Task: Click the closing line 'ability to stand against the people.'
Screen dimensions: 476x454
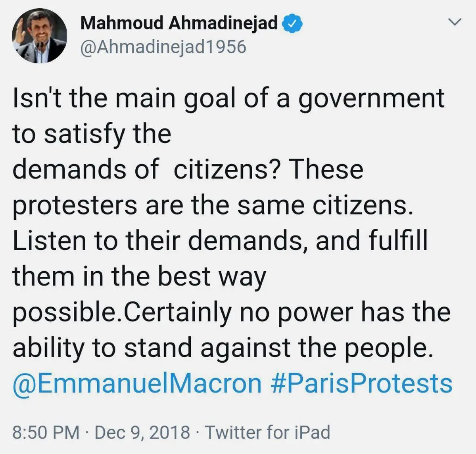Action: tap(223, 348)
